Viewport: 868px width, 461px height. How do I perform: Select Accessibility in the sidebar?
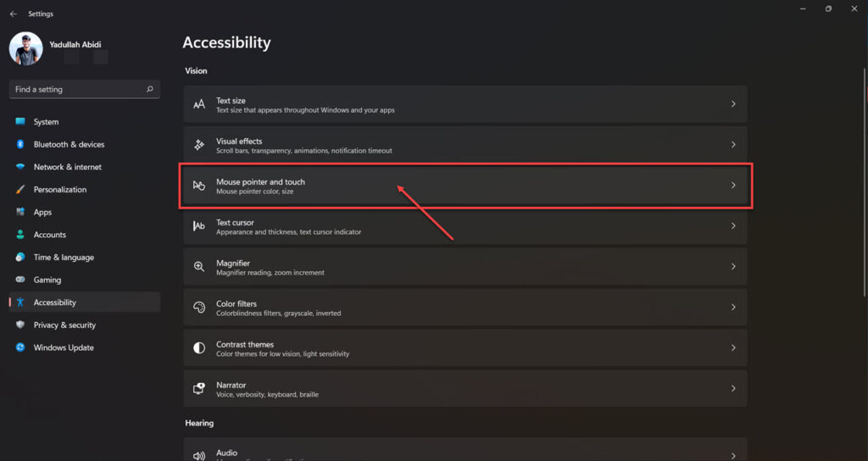[85, 303]
